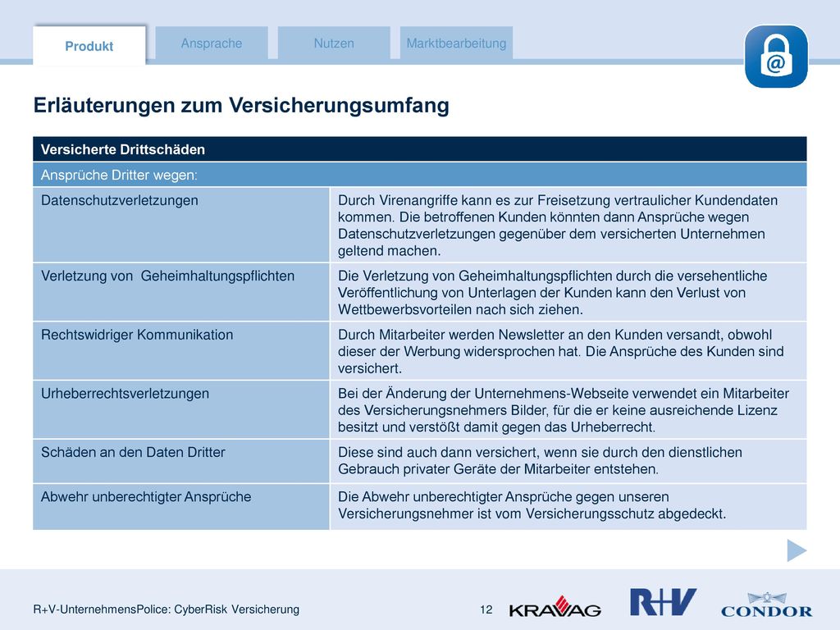This screenshot has width=840, height=630.
Task: Click the description about Wettbewerbsvorteilen
Action: 552,293
